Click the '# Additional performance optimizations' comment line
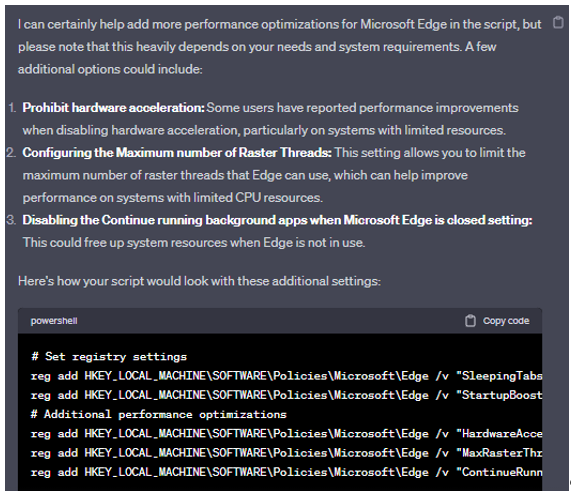 click(x=159, y=415)
